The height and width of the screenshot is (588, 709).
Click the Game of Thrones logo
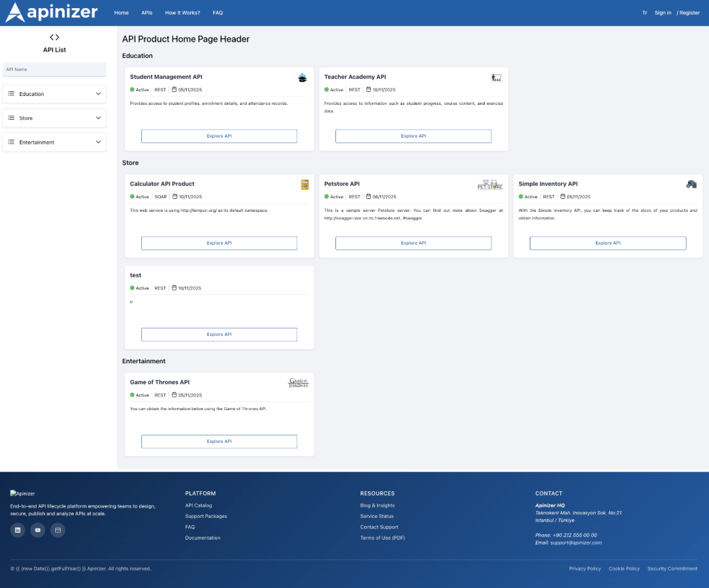[299, 383]
